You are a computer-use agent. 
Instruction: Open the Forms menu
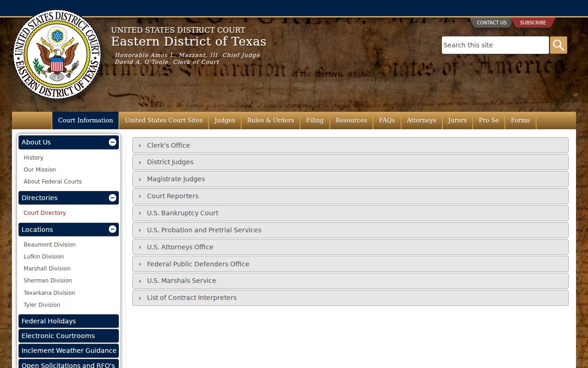(x=520, y=121)
